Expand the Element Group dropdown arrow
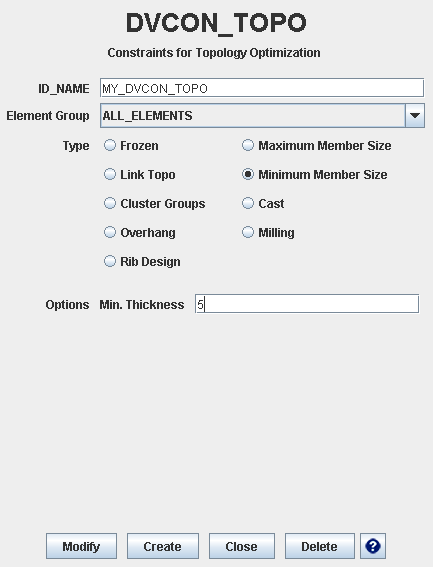 (415, 116)
